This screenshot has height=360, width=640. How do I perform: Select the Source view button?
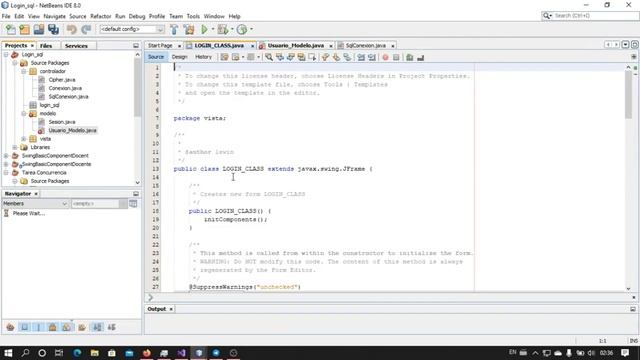tap(156, 57)
